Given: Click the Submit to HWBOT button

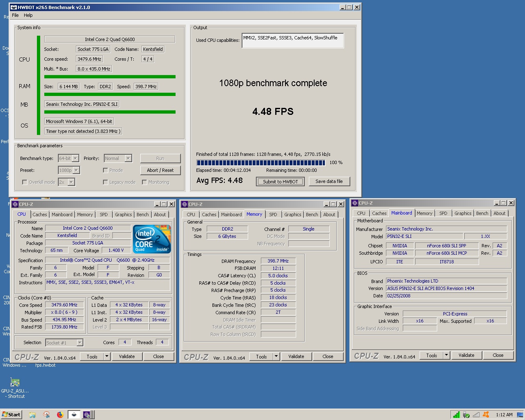Looking at the screenshot, I should (x=281, y=182).
